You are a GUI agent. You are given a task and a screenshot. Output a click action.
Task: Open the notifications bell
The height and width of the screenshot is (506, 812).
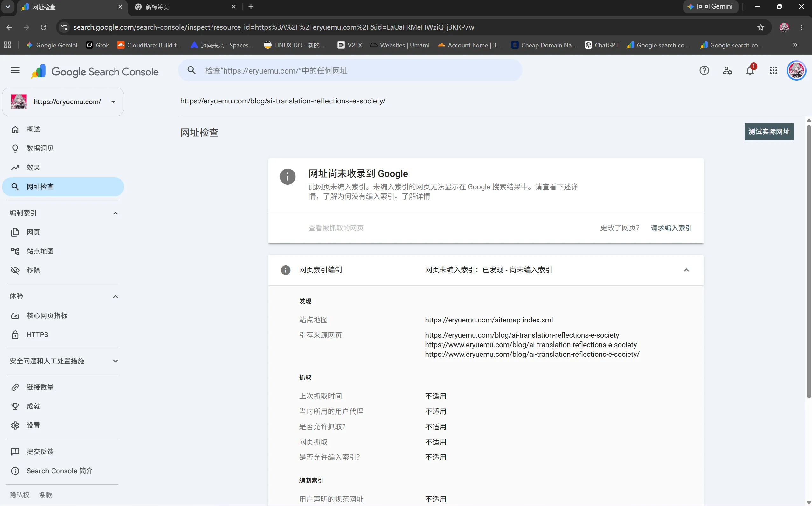coord(750,71)
